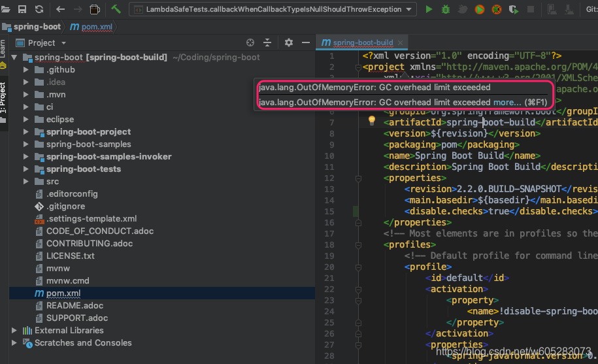Expand the .github folder
The width and height of the screenshot is (598, 364).
click(26, 70)
